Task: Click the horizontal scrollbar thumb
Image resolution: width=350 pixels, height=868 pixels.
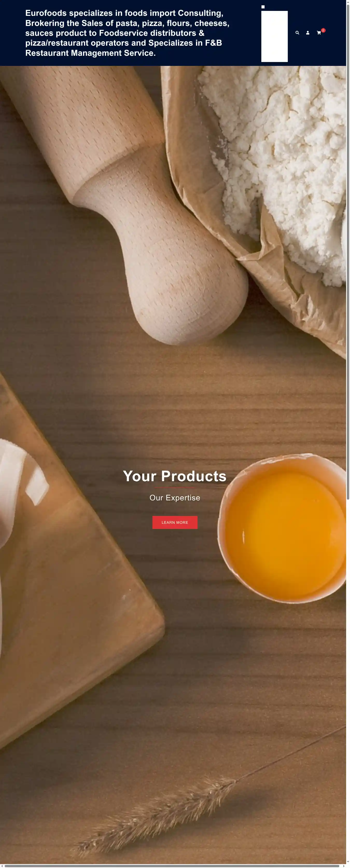Action: click(x=172, y=866)
